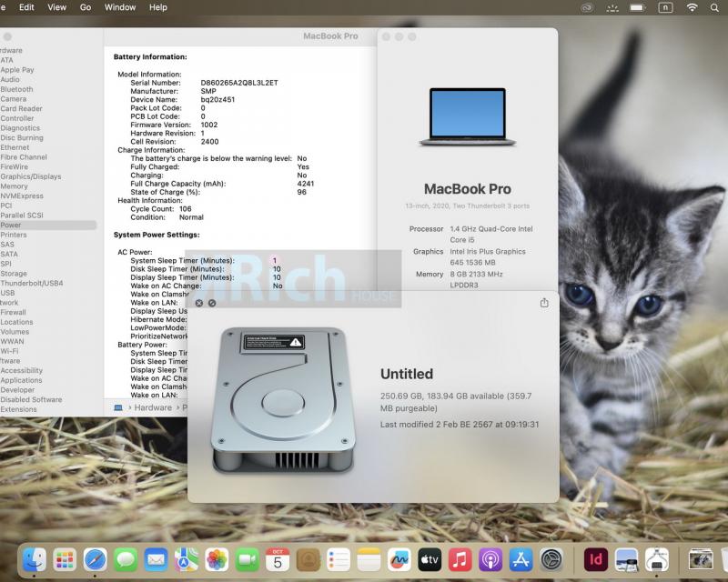Open Messages in the Dock
This screenshot has height=582, width=728.
click(126, 560)
